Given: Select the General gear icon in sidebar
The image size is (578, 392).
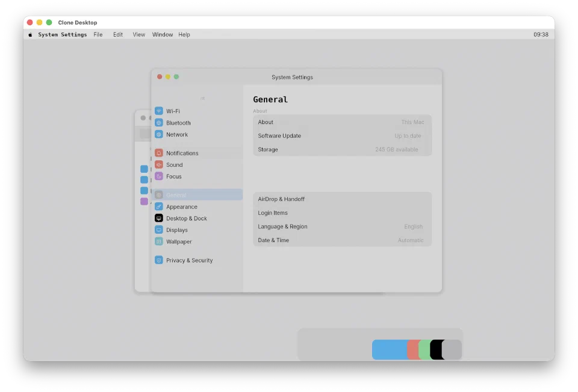Looking at the screenshot, I should point(159,194).
